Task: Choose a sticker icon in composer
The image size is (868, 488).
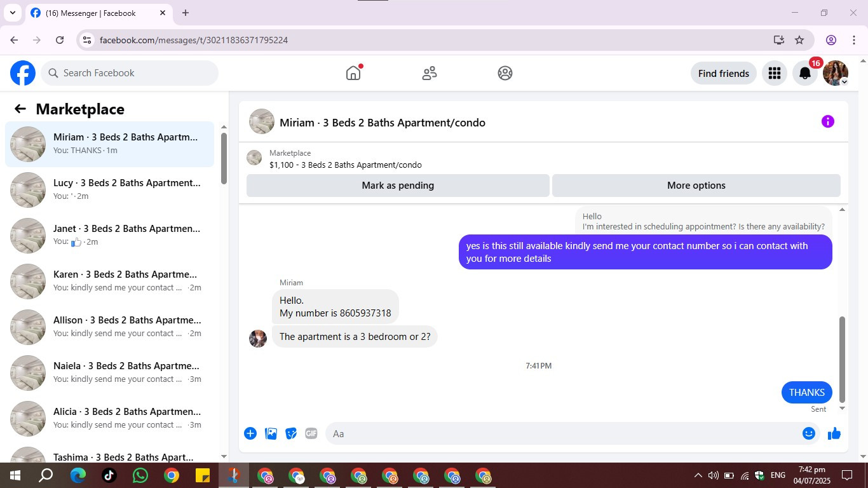Action: 291,433
